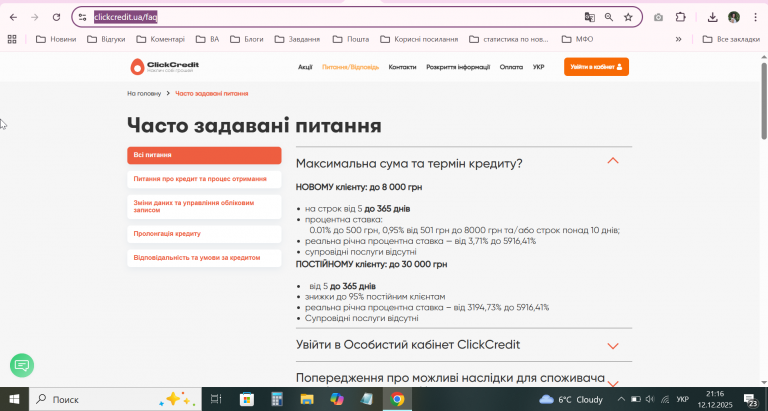Open the Chrome three-dot menu
The image size is (768, 411).
click(755, 17)
